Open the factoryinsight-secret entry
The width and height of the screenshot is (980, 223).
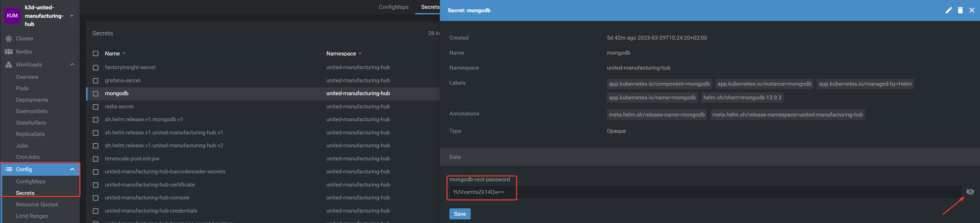[x=130, y=67]
